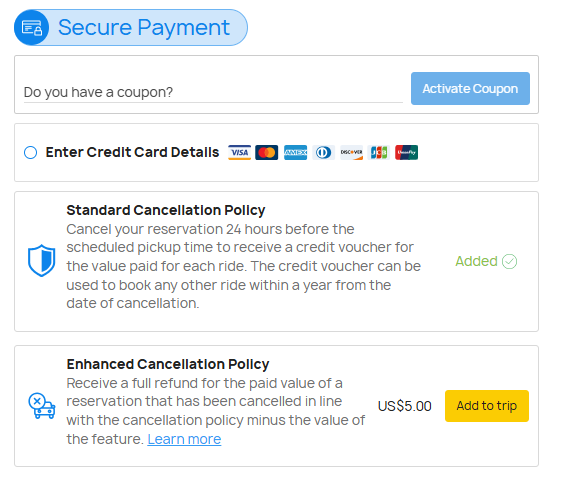
Task: Click the blue shield cancellation policy icon
Action: (42, 260)
